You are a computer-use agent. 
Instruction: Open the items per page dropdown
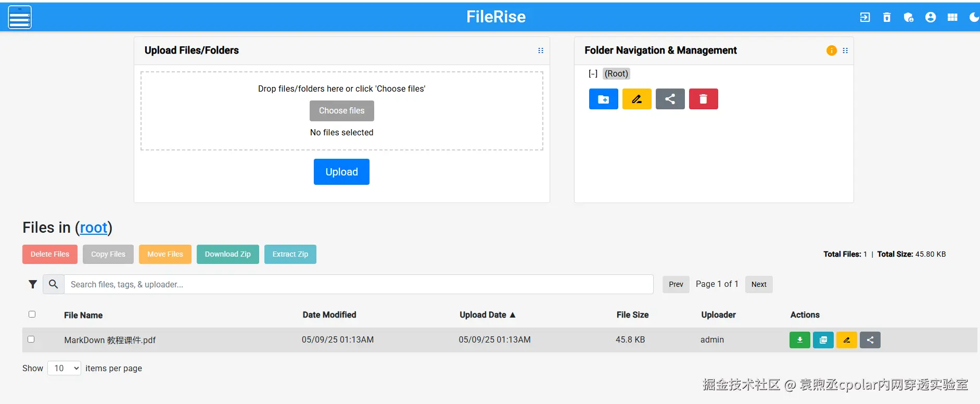[64, 368]
